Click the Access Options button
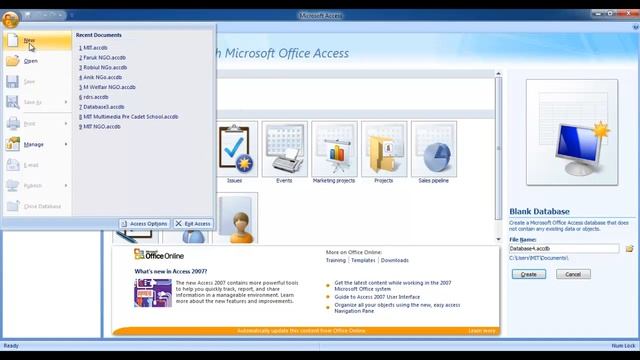640x360 pixels. 144,224
